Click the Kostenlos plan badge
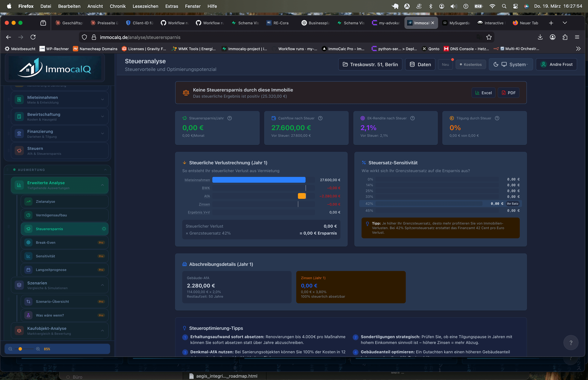588x380 pixels. [471, 64]
